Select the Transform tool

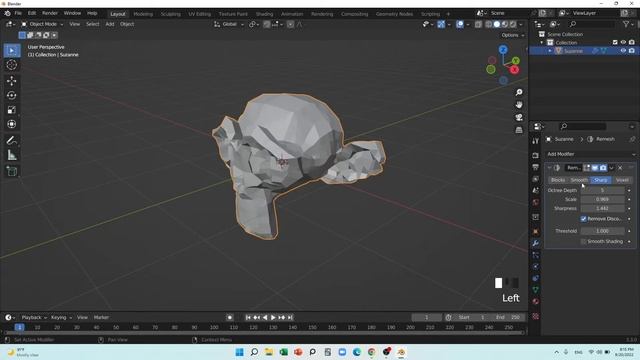coord(12,124)
